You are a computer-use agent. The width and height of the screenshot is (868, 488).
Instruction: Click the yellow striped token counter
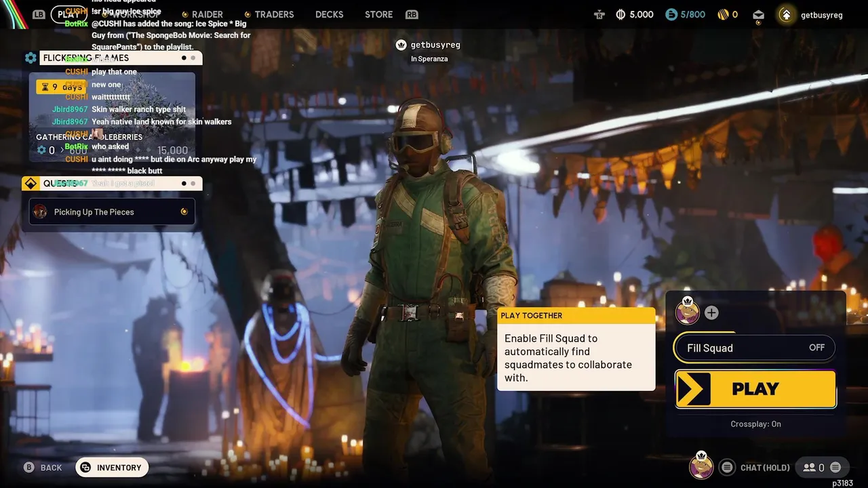pos(728,14)
